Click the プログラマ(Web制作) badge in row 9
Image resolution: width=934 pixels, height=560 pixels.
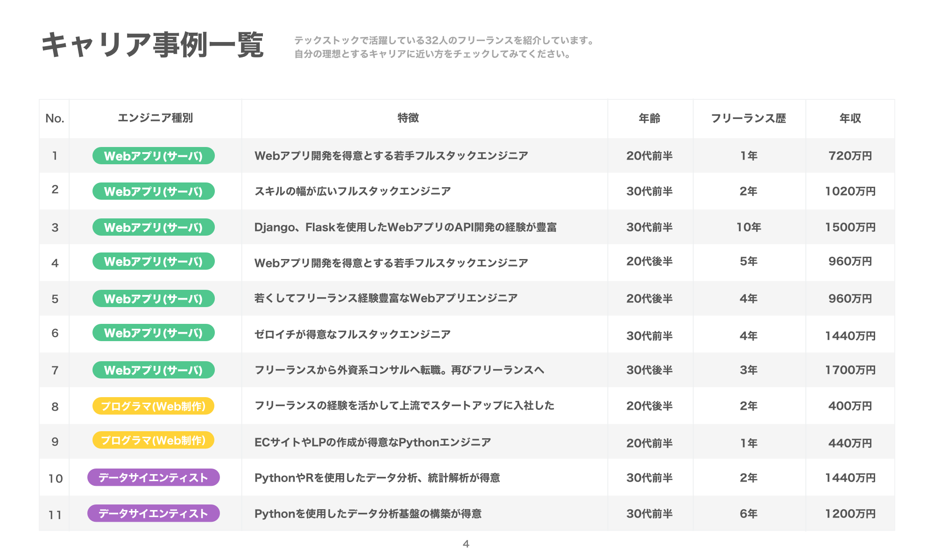[x=154, y=440]
